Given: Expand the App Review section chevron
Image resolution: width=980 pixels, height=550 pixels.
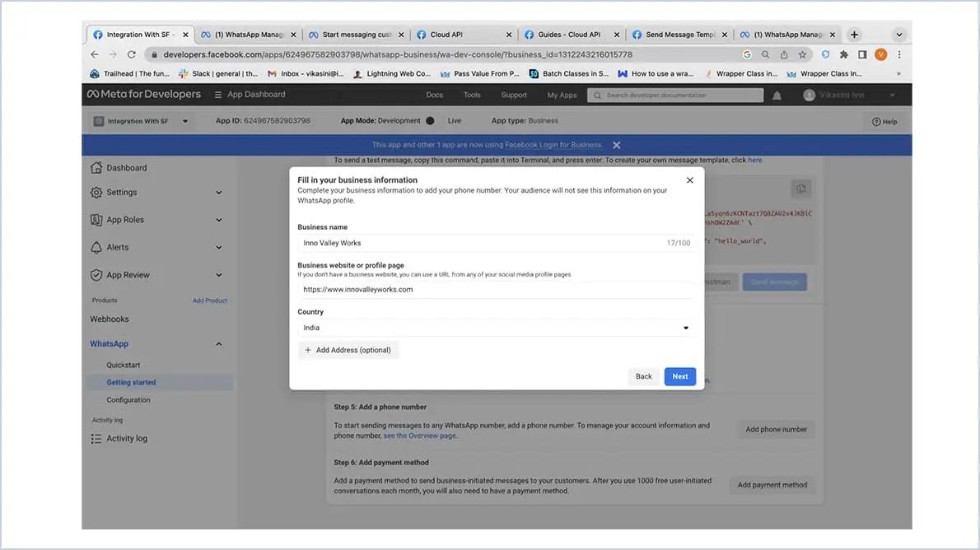Looking at the screenshot, I should [219, 275].
